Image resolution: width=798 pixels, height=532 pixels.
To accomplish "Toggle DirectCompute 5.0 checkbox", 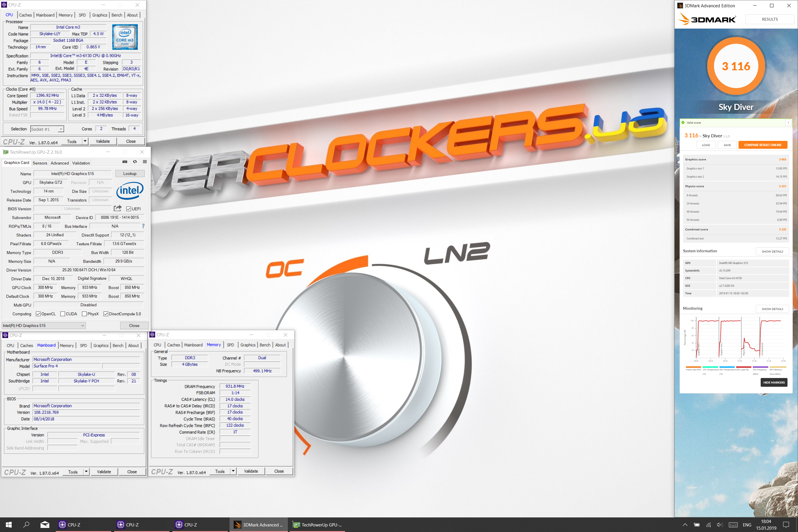I will click(x=106, y=314).
